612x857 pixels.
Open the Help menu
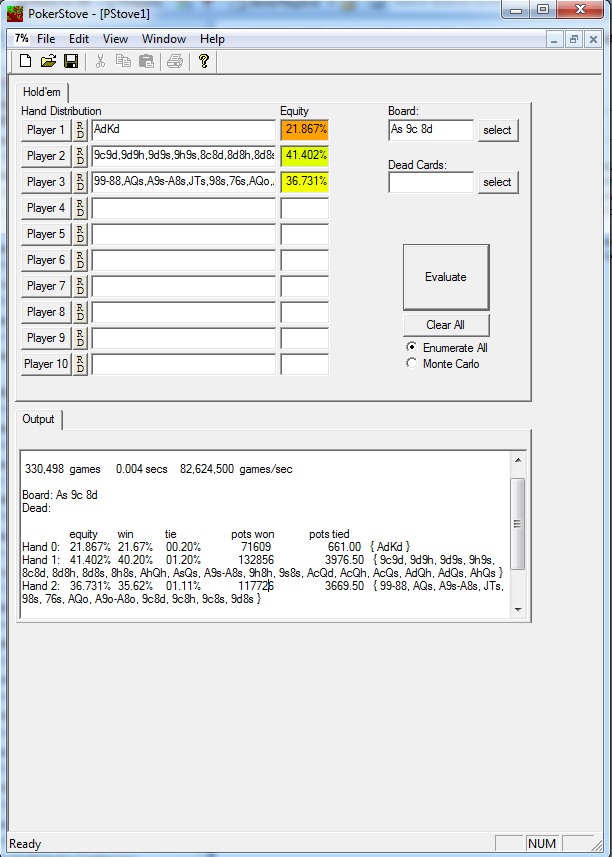[212, 39]
